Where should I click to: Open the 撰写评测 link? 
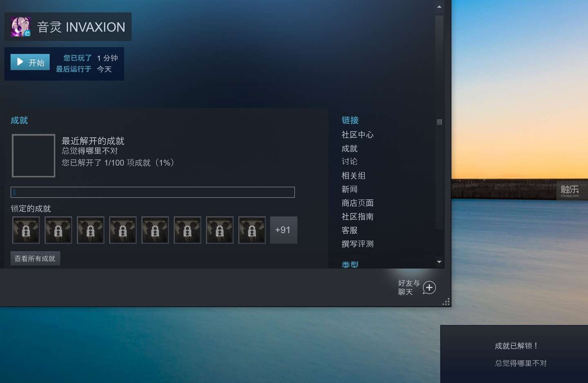pos(357,244)
